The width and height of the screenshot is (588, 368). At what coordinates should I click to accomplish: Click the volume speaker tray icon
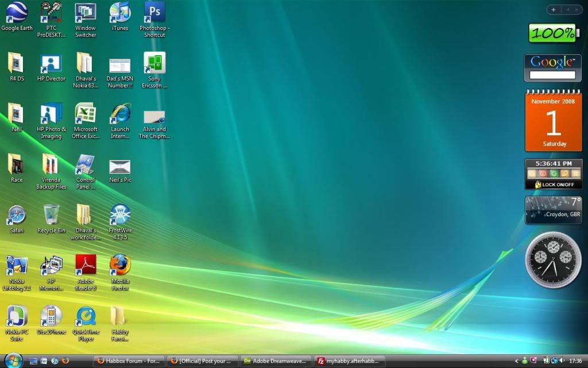click(560, 361)
